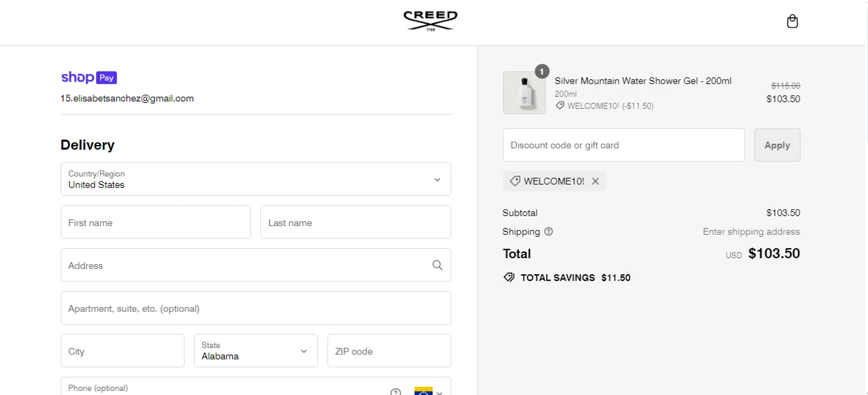
Task: Click the shipping help question icon
Action: (549, 231)
